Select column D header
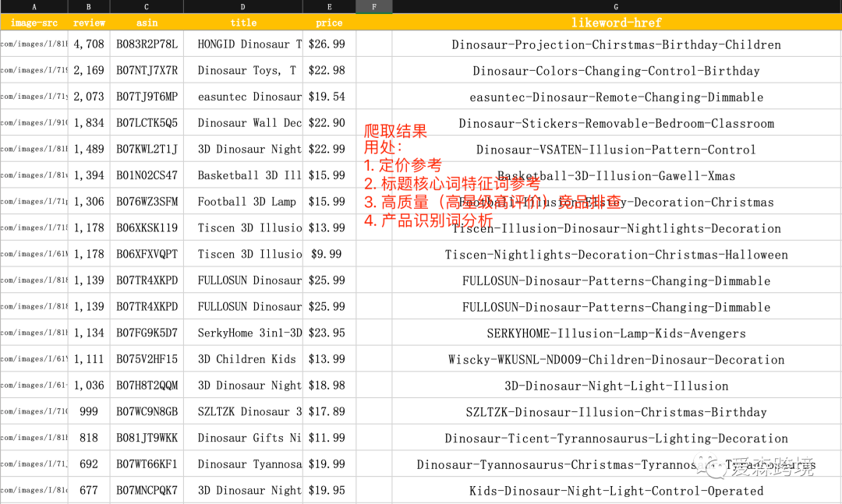 pos(242,6)
